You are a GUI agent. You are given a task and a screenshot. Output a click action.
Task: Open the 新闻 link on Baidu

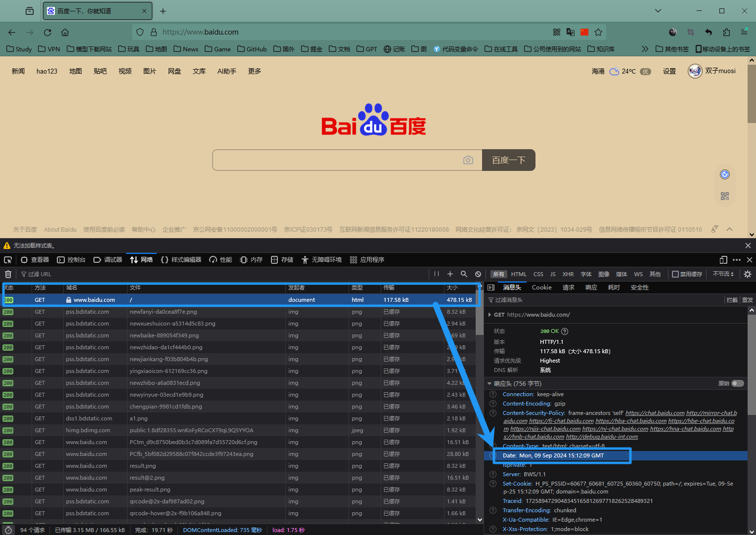pos(18,71)
